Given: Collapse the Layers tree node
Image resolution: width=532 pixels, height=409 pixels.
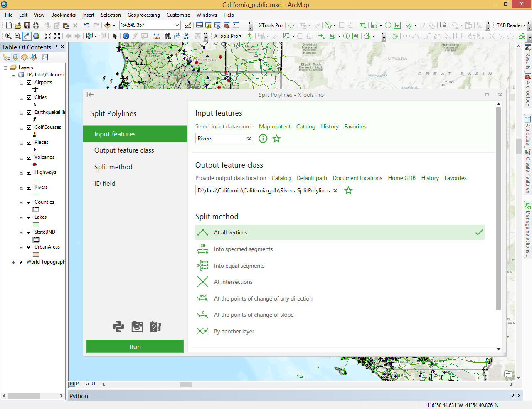Looking at the screenshot, I should tap(5, 67).
